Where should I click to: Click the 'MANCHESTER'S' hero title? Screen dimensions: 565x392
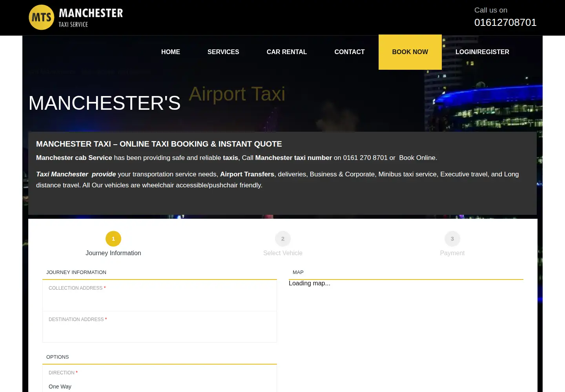(104, 103)
